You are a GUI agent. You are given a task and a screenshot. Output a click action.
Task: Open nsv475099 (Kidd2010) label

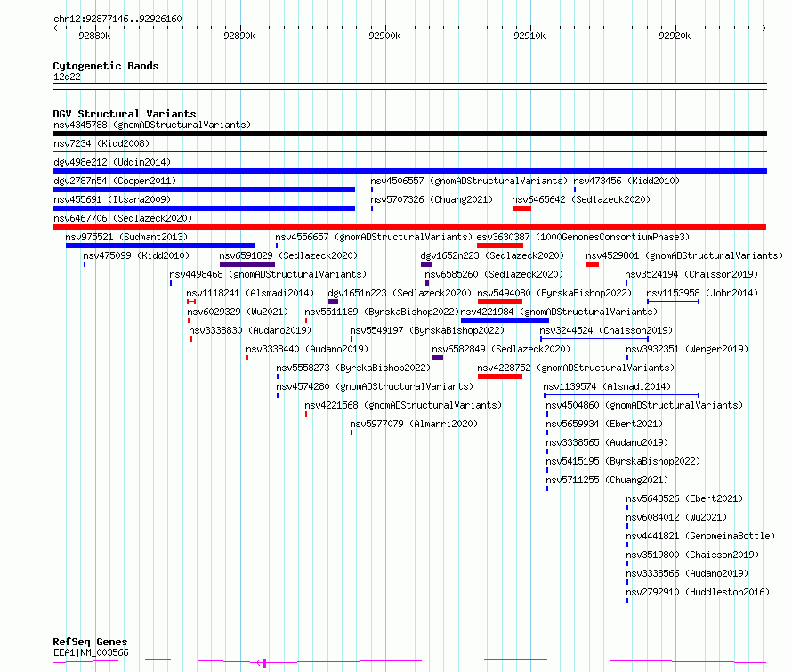coord(136,255)
